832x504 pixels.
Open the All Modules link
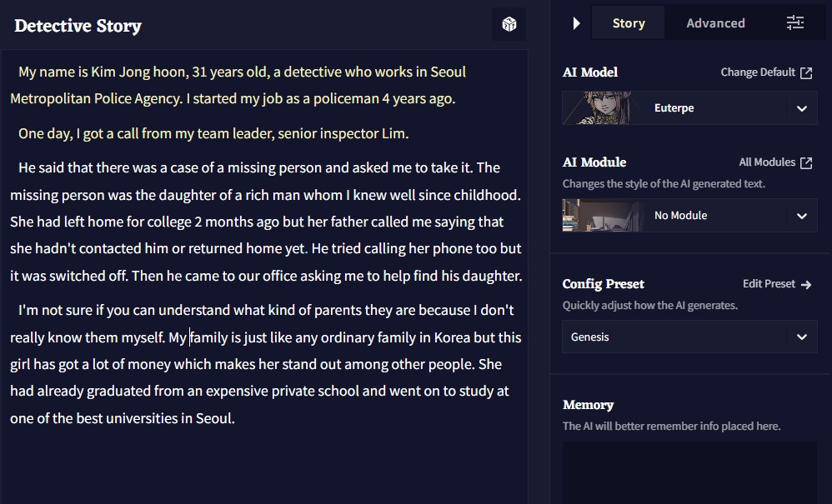(767, 162)
